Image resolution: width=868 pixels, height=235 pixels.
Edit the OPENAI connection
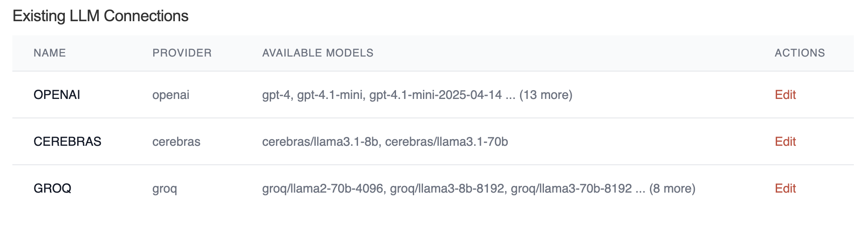click(x=785, y=95)
